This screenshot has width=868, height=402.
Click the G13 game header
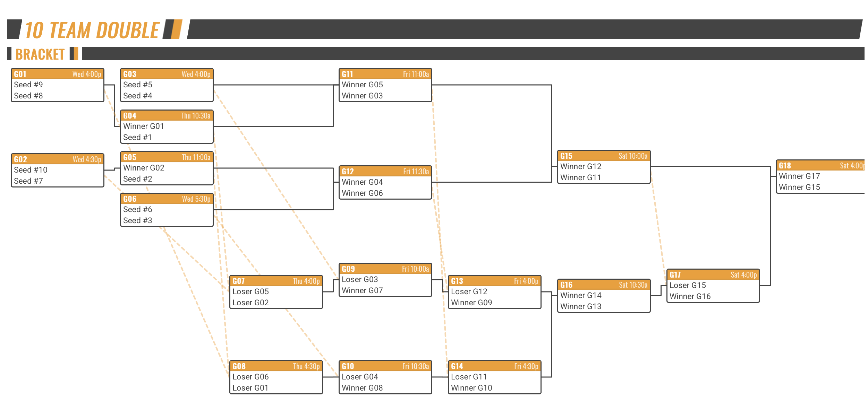(x=495, y=281)
